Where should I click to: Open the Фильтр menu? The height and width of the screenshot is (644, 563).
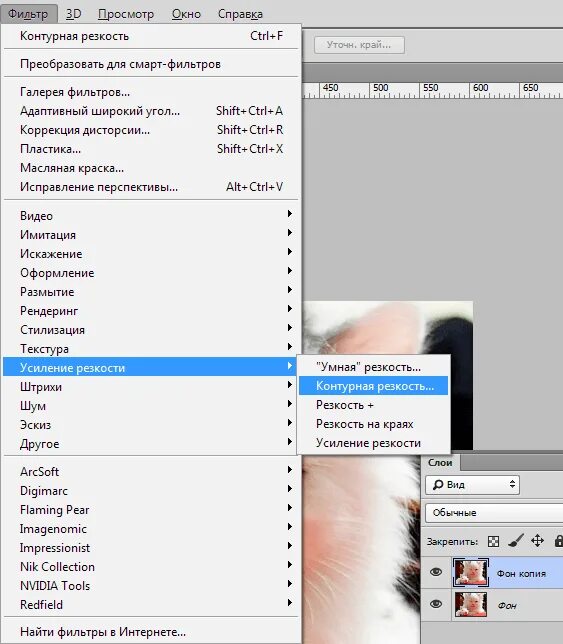pyautogui.click(x=28, y=14)
